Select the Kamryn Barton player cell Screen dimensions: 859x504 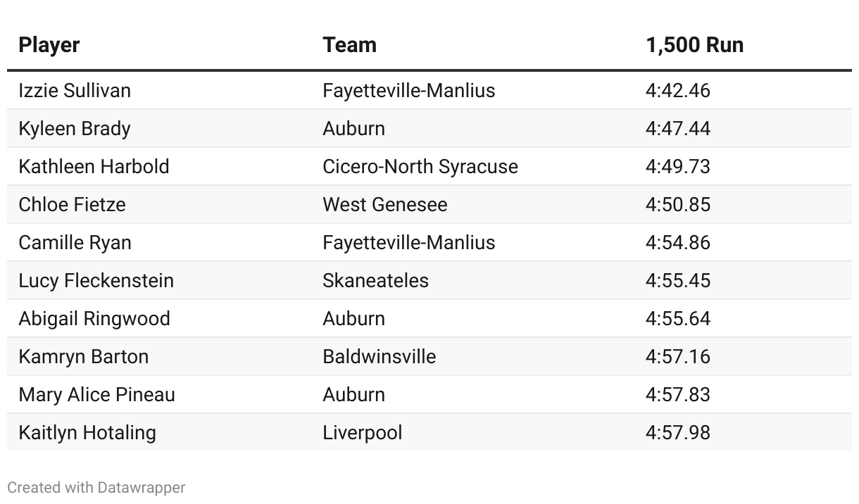coord(84,357)
